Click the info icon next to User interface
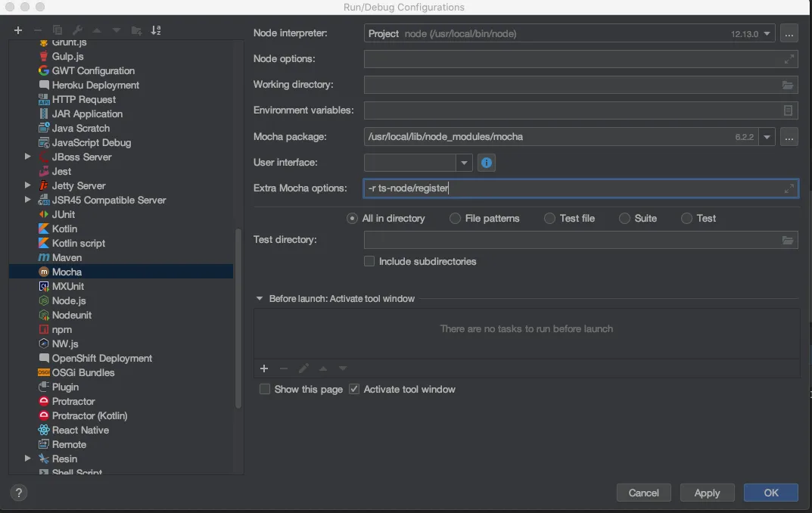 [x=487, y=163]
